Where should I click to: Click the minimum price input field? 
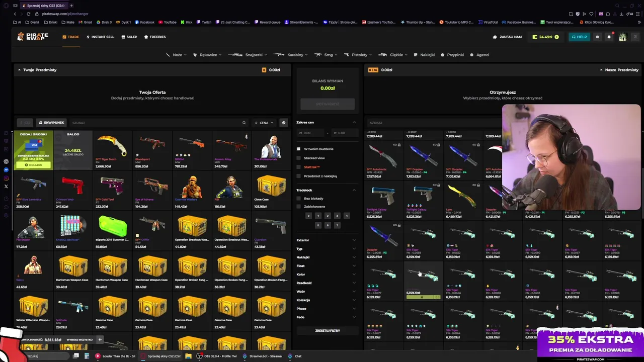(x=310, y=133)
